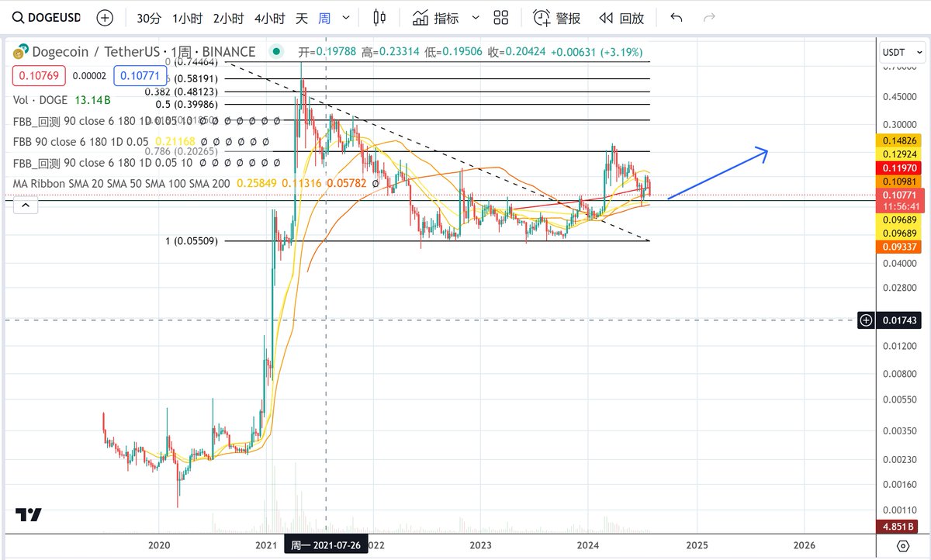The width and height of the screenshot is (931, 560).
Task: Click the sell price 0.10769 button
Action: click(x=39, y=76)
